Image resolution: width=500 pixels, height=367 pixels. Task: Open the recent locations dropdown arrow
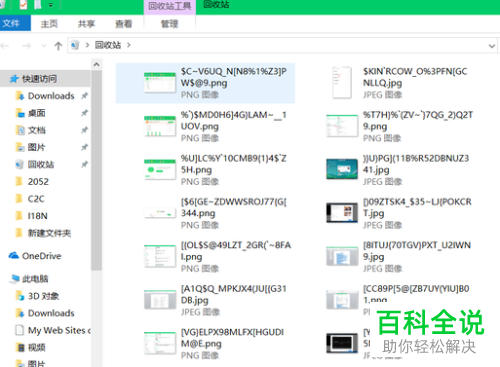point(43,46)
